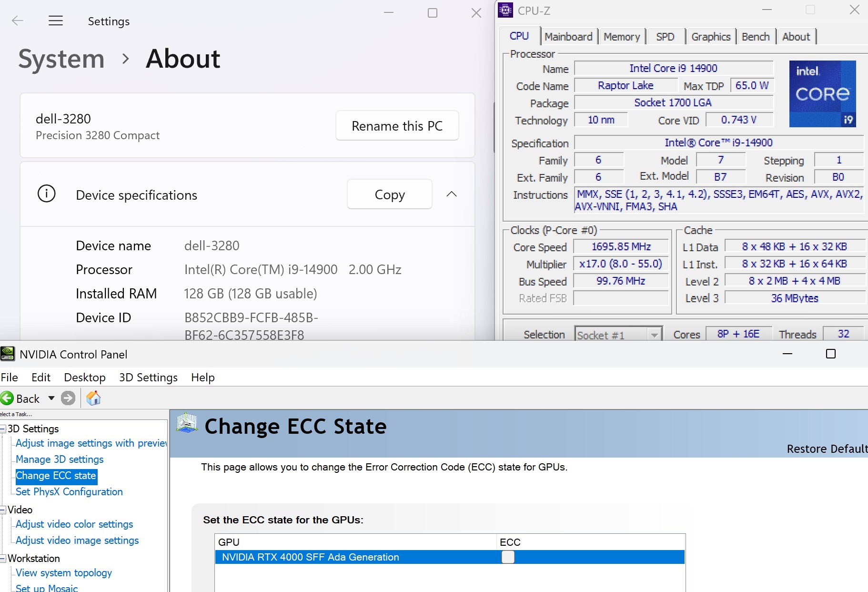
Task: Click the dell-3280 PC name card title
Action: pos(63,119)
